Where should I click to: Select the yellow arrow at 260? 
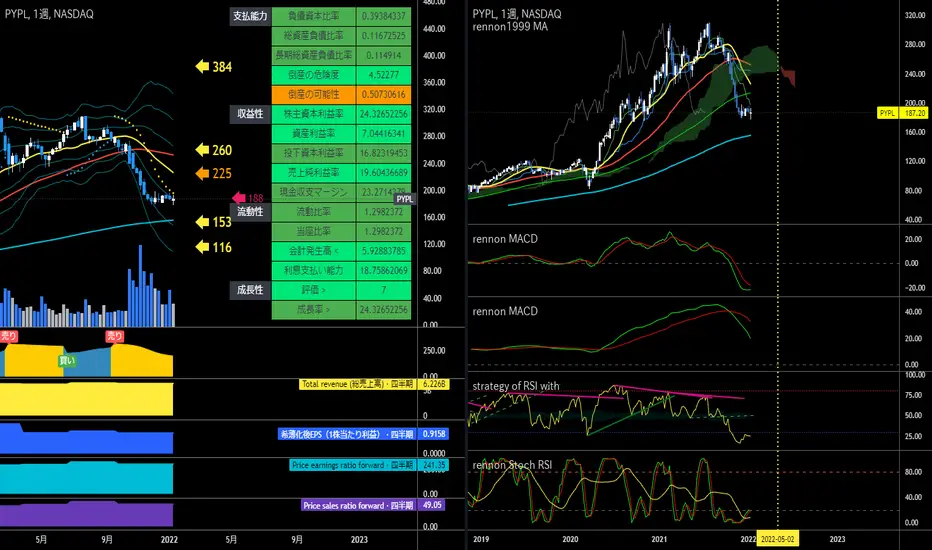pyautogui.click(x=203, y=150)
